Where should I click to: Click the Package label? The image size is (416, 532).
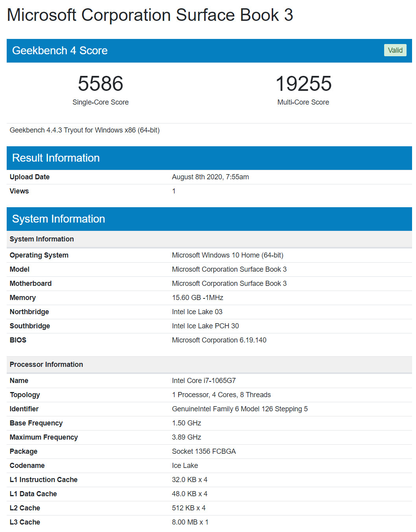click(x=24, y=451)
